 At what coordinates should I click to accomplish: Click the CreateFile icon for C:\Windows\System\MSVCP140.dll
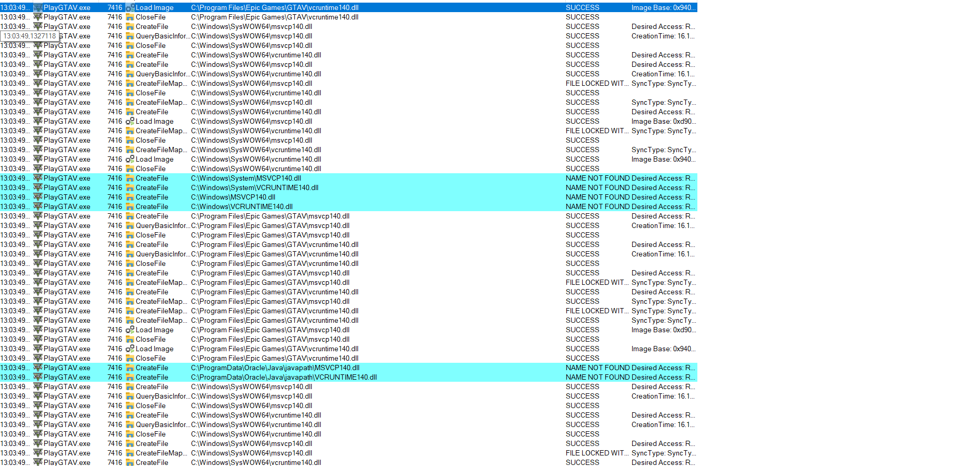coord(130,179)
